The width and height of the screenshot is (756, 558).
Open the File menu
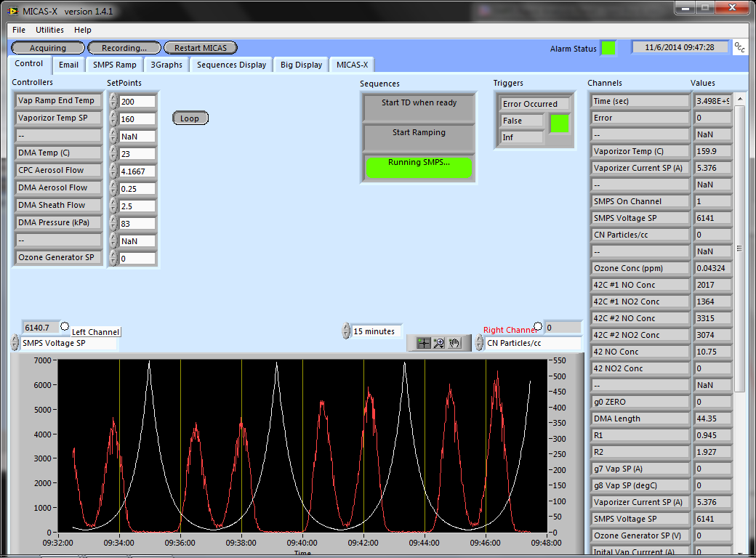point(19,30)
